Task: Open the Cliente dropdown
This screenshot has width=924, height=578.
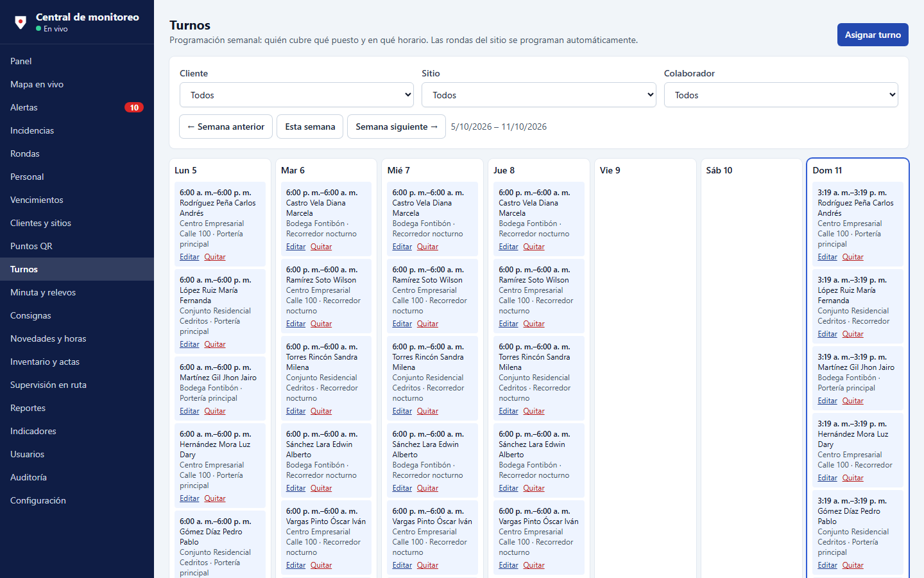Action: click(x=296, y=95)
